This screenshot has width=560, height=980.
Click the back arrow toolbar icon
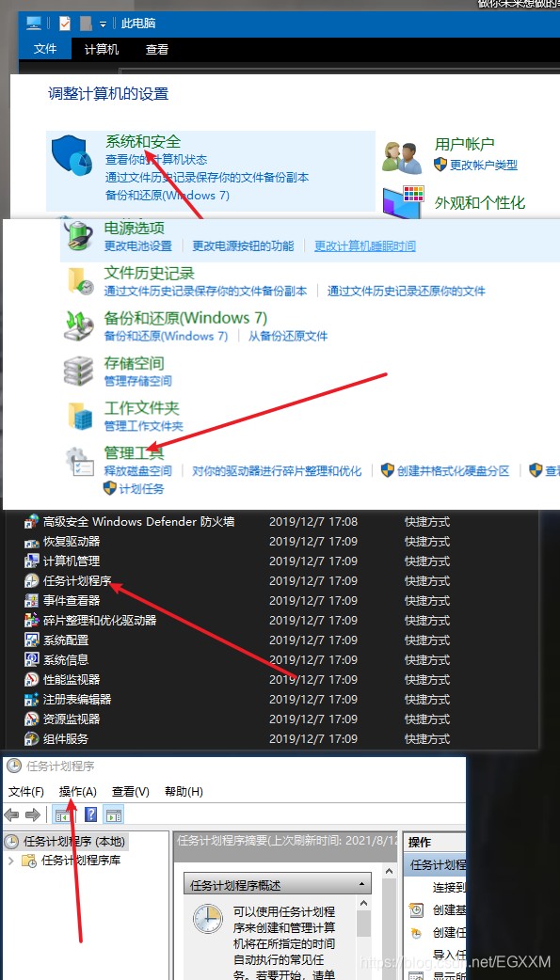point(12,814)
